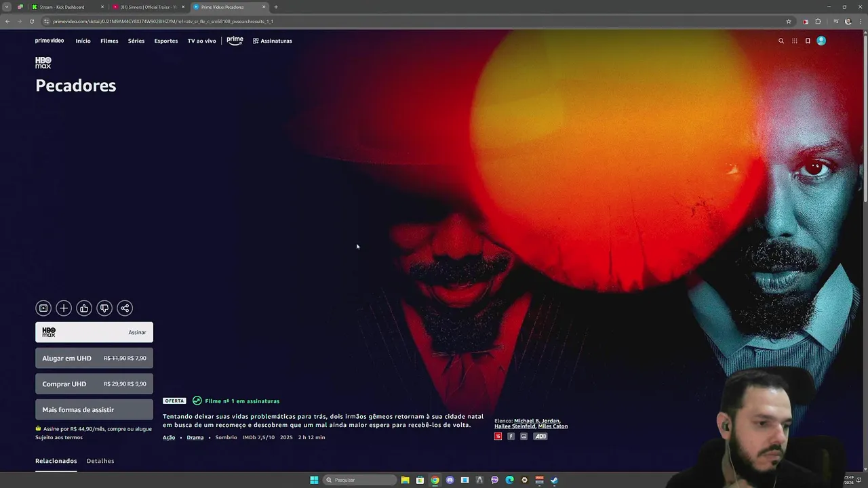
Task: Click the OFERTA badge
Action: coord(174,401)
